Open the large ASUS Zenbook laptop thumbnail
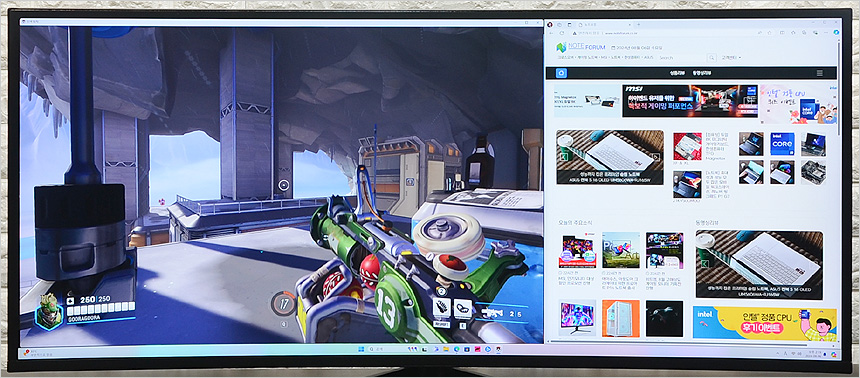This screenshot has width=860, height=378. coord(609,157)
